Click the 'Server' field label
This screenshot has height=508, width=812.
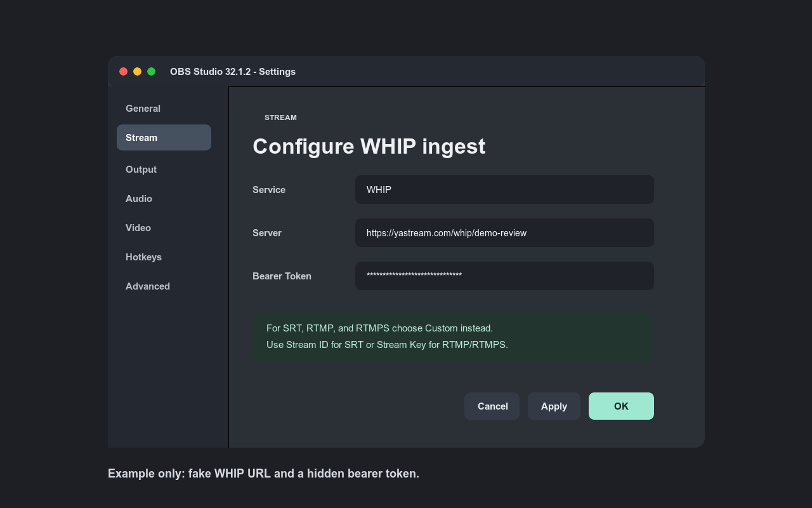tap(267, 233)
